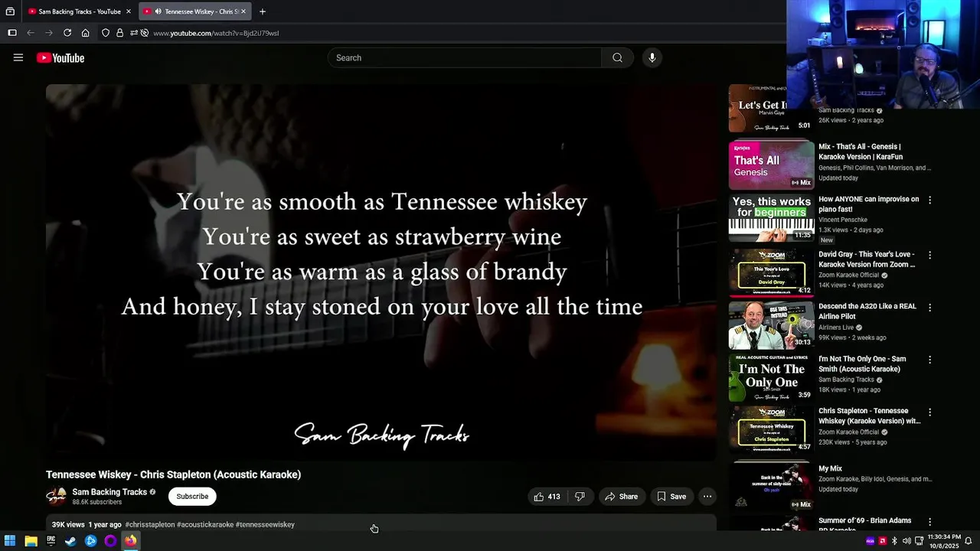Subscribe to Sam Backing Tracks
The width and height of the screenshot is (980, 551).
pyautogui.click(x=192, y=497)
